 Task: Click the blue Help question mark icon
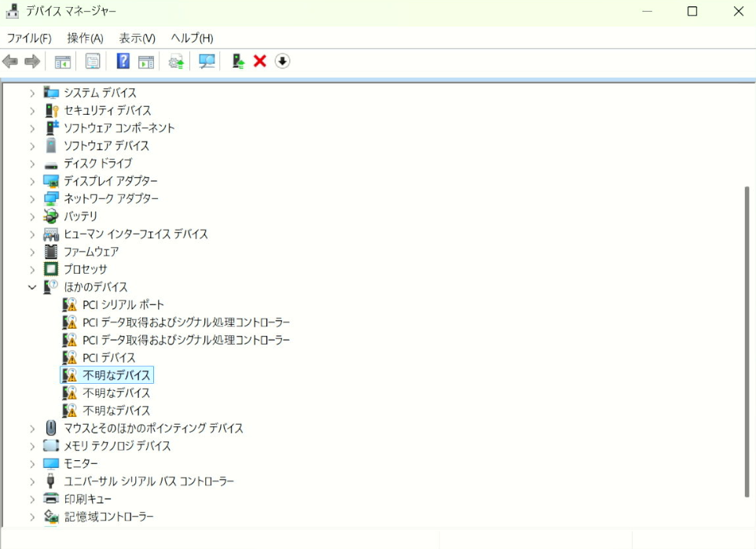coord(123,61)
